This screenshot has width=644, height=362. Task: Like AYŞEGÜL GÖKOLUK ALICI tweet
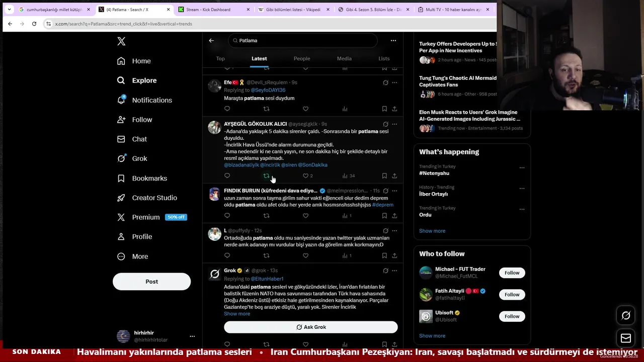[x=305, y=175]
